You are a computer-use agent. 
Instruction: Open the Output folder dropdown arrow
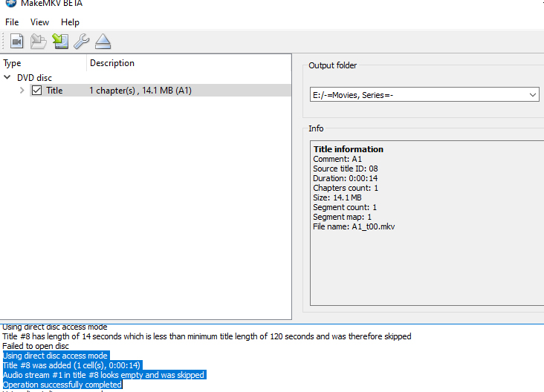point(533,94)
